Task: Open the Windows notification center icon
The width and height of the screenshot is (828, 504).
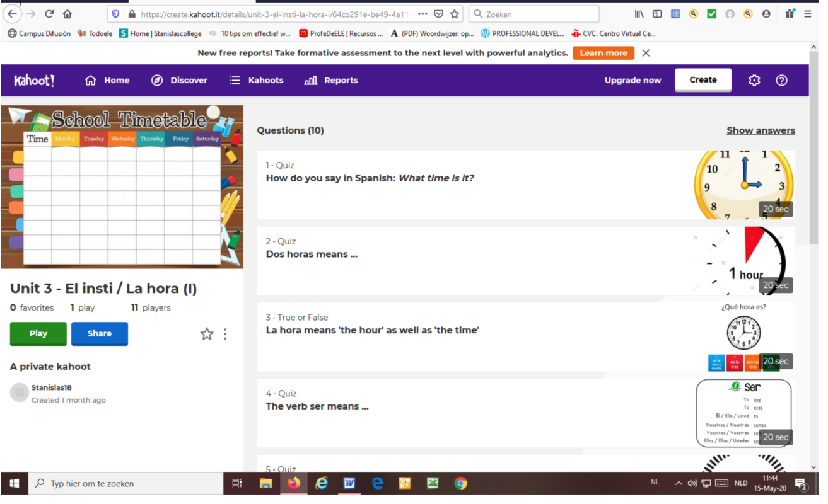Action: click(801, 484)
